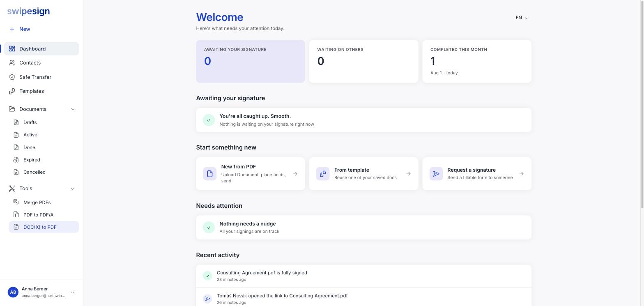Open the Awaiting Your Signature stat card
The image size is (644, 306).
coord(251,62)
